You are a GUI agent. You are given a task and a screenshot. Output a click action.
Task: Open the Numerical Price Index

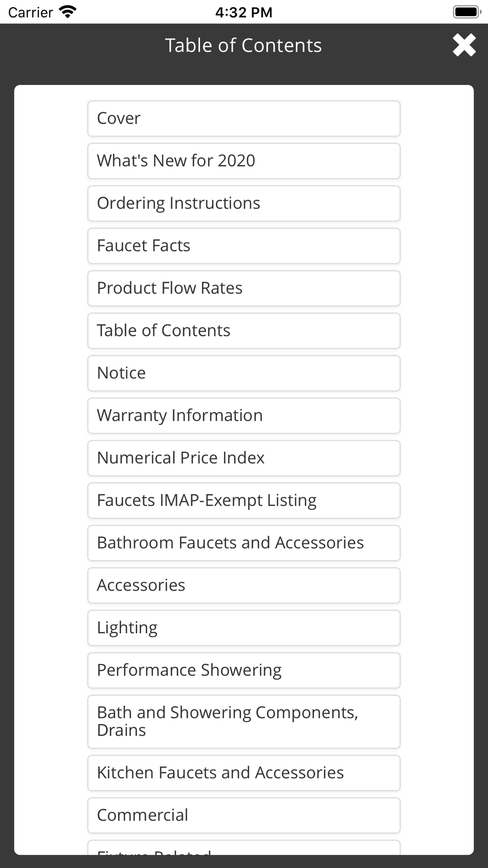[244, 458]
